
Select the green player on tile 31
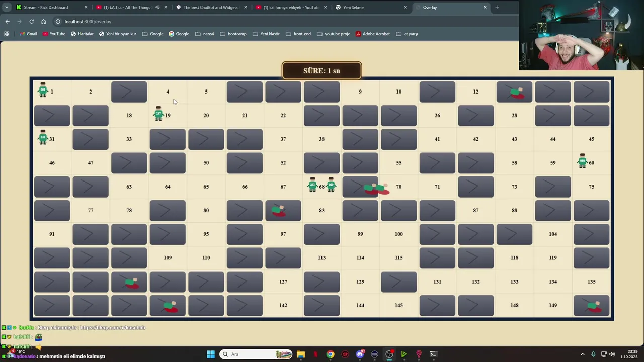[43, 137]
